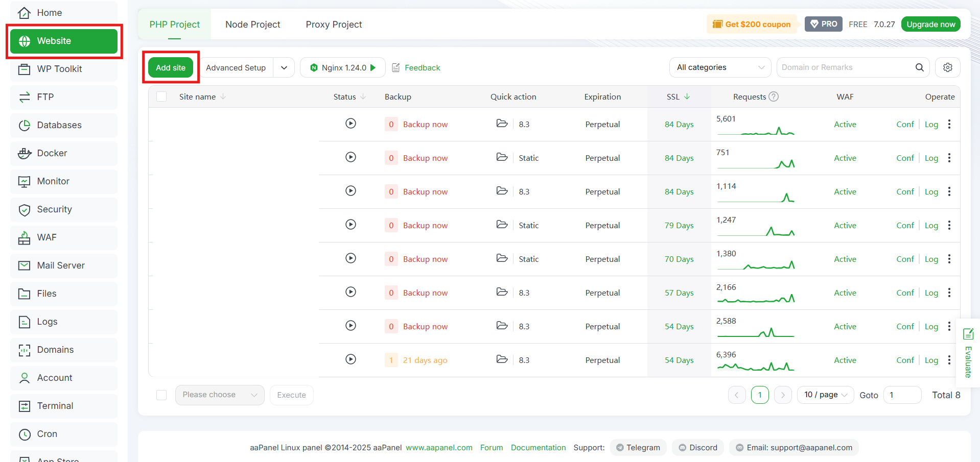
Task: Open the Telegram support link
Action: 638,448
